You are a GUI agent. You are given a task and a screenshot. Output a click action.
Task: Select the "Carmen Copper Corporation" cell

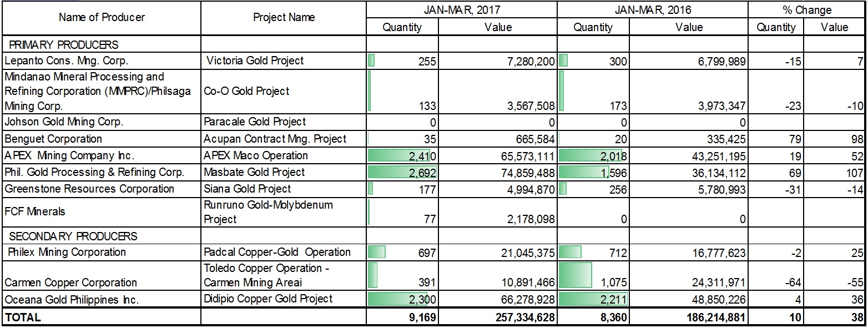click(x=102, y=275)
